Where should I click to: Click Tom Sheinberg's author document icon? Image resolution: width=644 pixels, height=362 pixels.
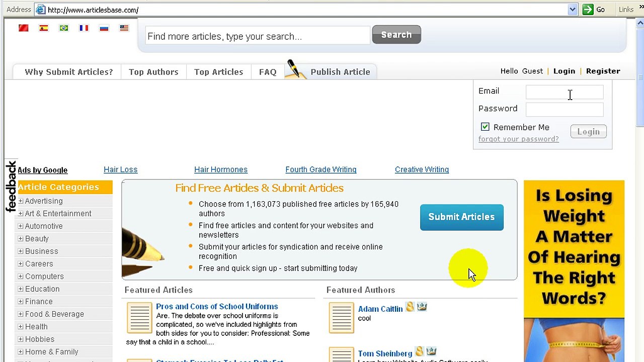coord(342,354)
